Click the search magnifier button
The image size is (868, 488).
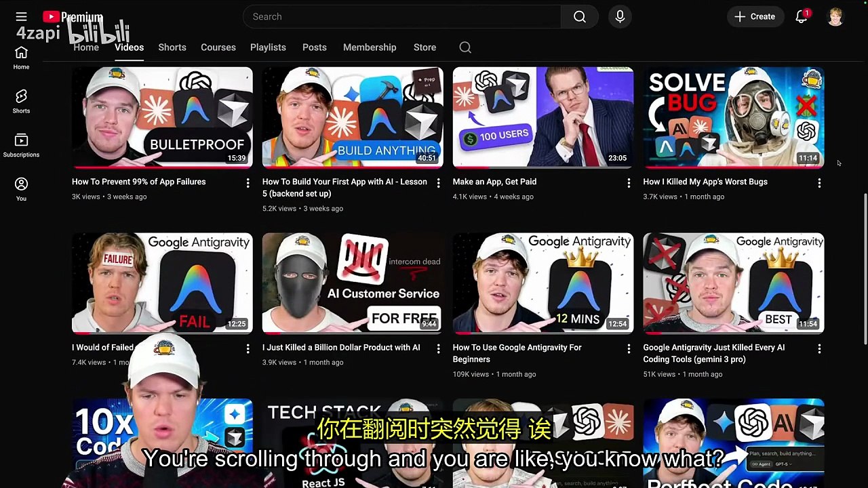click(x=580, y=16)
